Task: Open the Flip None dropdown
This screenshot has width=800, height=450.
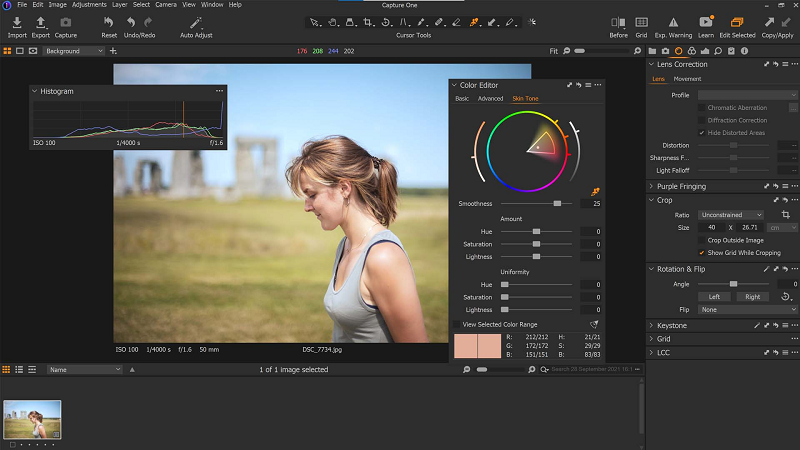Action: tap(747, 310)
